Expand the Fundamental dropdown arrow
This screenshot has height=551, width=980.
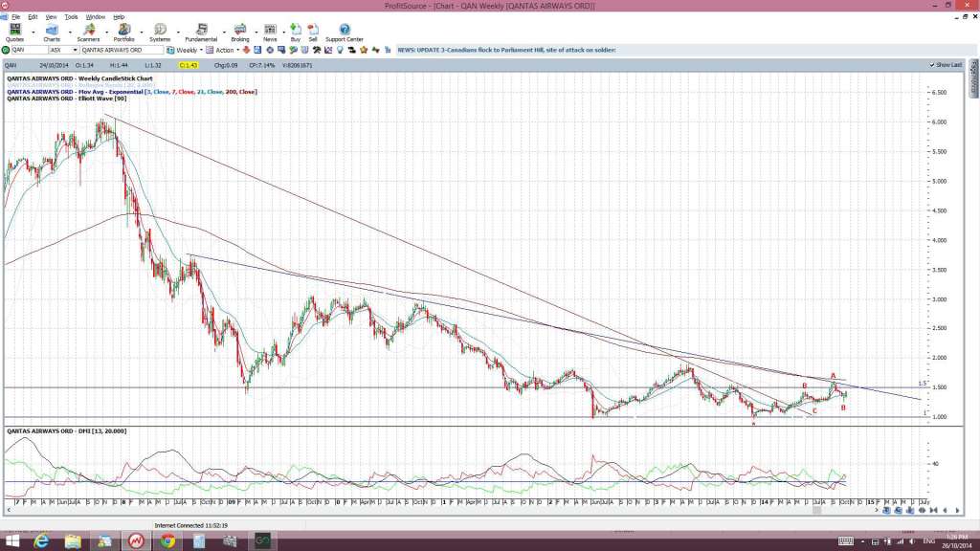(x=224, y=32)
